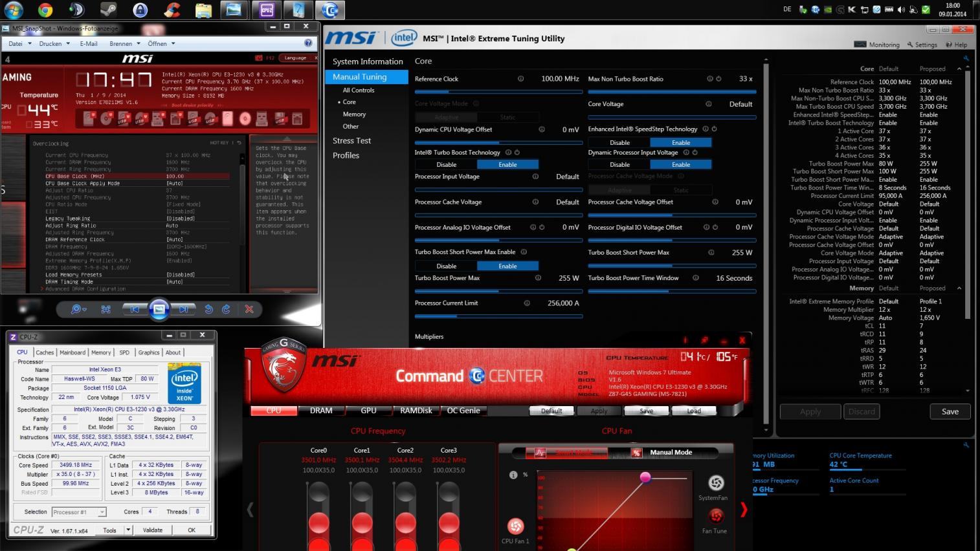Click the Validate button in CPU-Z
980x551 pixels.
[153, 530]
